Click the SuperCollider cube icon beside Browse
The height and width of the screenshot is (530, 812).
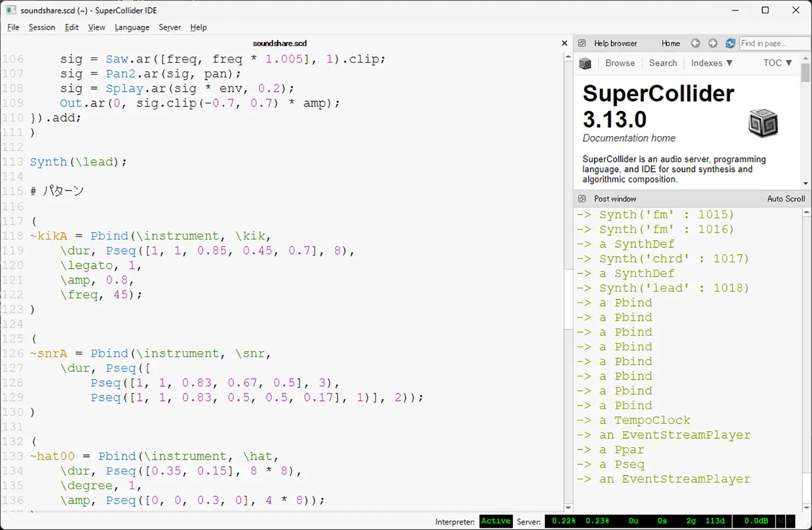585,64
